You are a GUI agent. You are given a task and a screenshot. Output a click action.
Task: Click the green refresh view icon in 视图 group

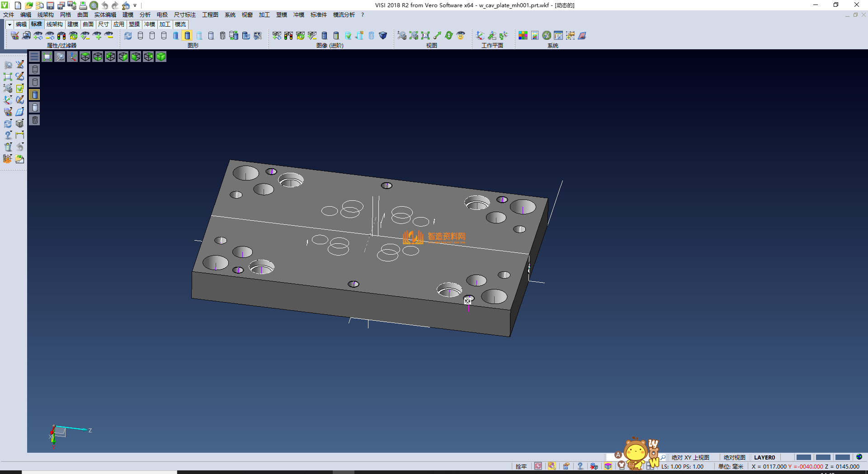pyautogui.click(x=449, y=35)
